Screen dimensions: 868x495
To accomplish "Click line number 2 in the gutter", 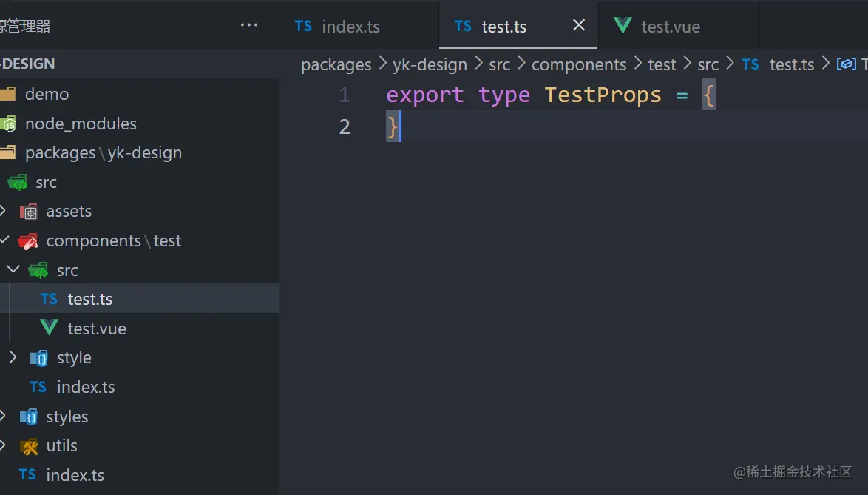I will coord(345,127).
